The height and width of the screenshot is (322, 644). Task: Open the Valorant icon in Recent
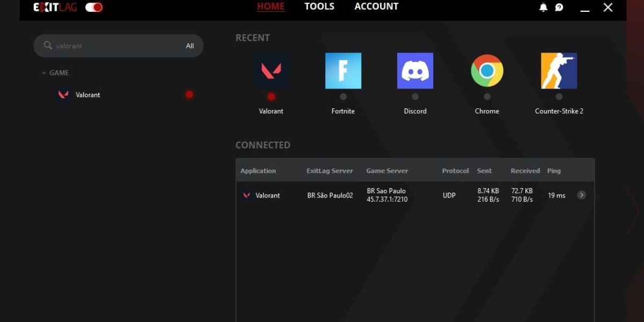[x=272, y=71]
